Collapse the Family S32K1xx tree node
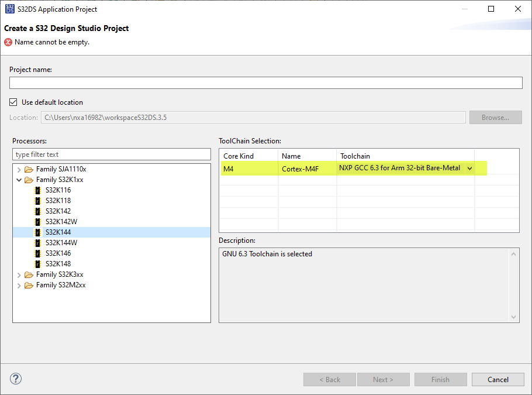Screen dimensions: 532x395 click(x=19, y=180)
